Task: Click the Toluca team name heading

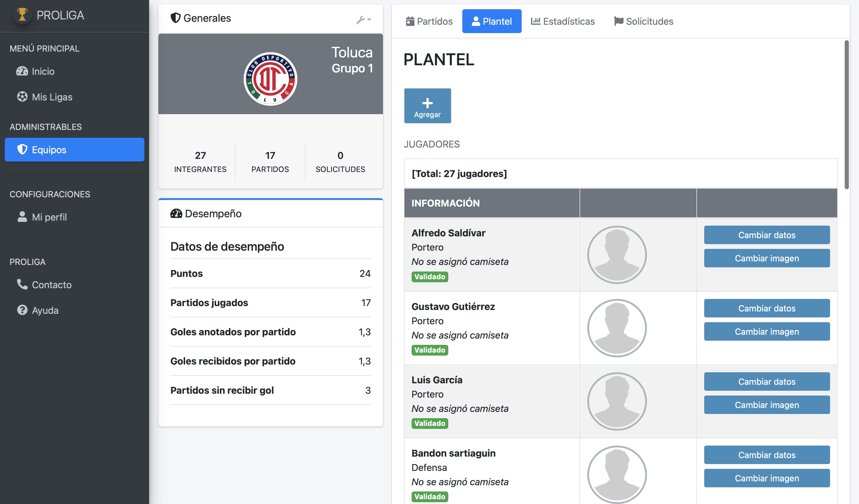Action: (352, 52)
